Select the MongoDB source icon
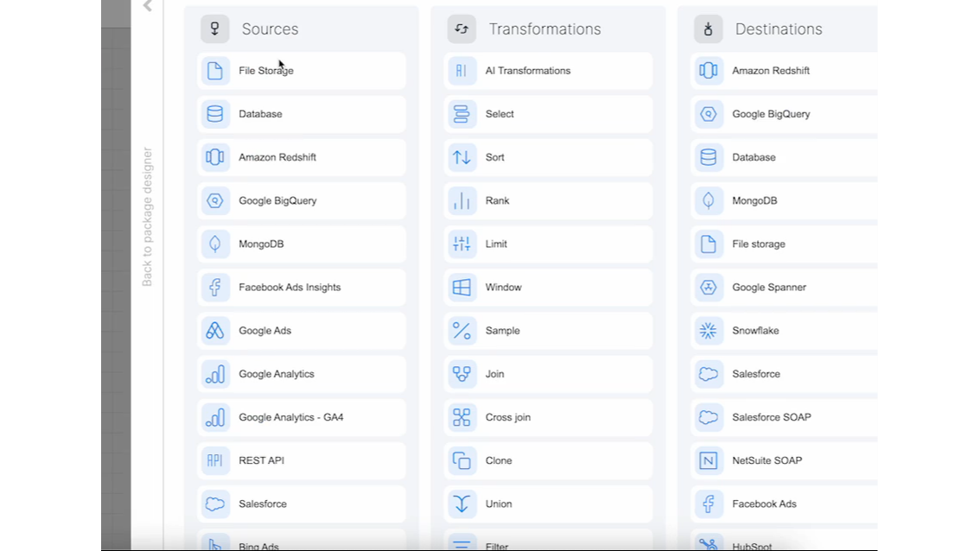Image resolution: width=980 pixels, height=551 pixels. [215, 244]
